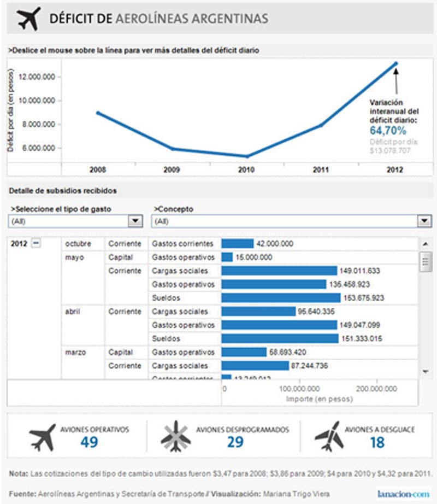The height and width of the screenshot is (504, 437).
Task: Click the lanacion.com logo link
Action: click(x=403, y=494)
